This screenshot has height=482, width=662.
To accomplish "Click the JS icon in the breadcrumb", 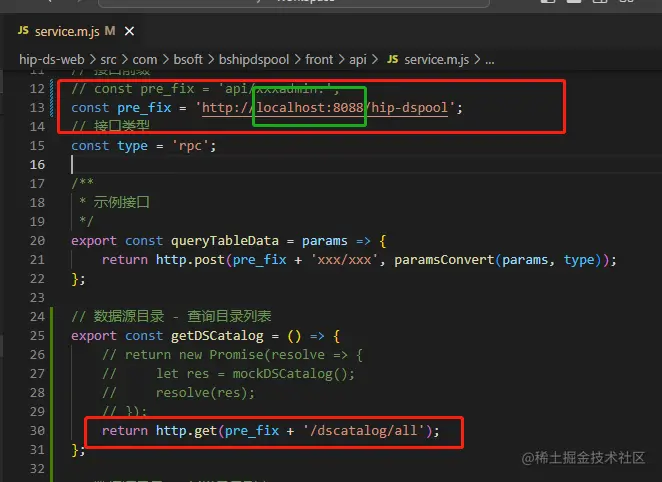I will [393, 59].
